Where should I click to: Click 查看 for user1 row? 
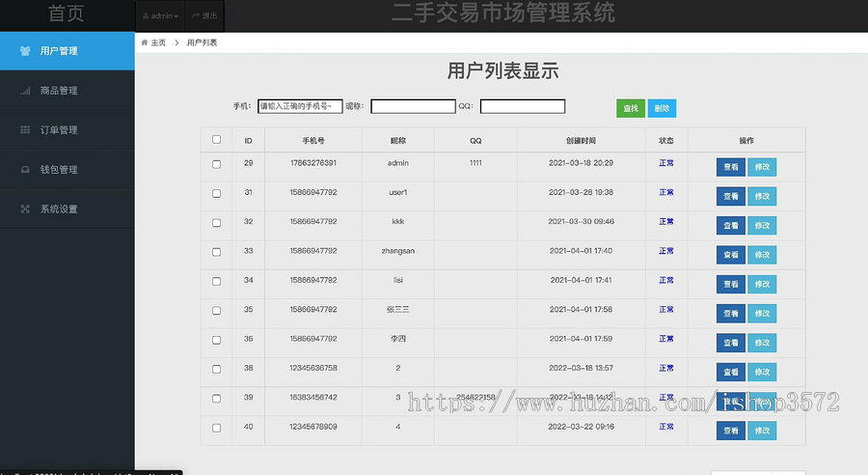tap(731, 196)
